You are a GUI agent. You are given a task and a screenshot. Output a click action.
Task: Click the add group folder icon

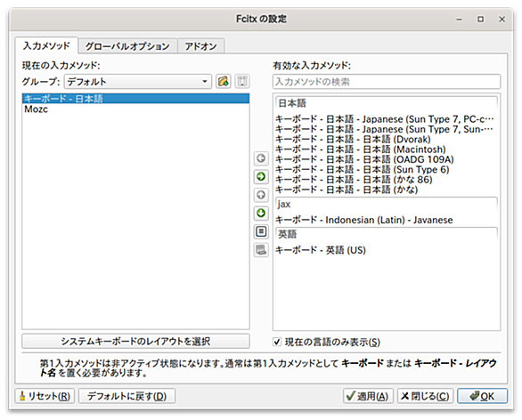[223, 81]
